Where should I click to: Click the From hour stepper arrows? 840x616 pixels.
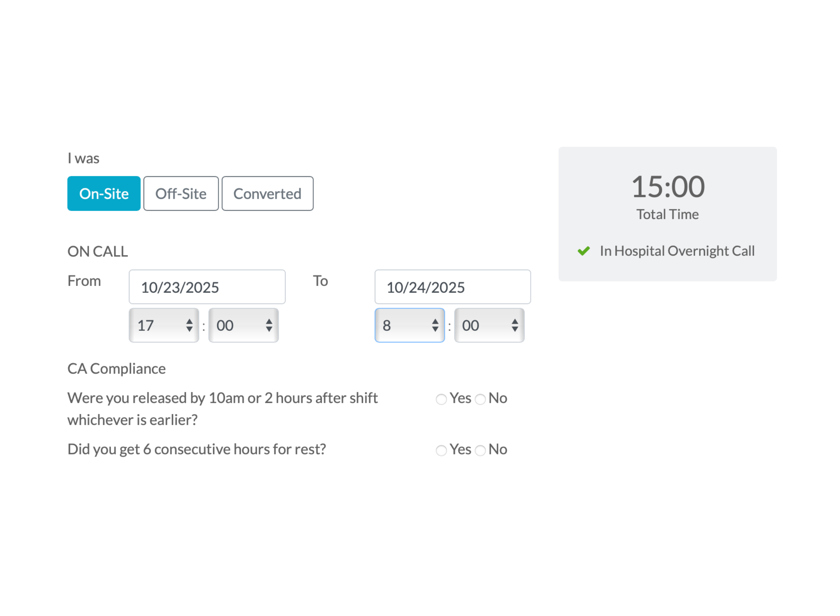(x=189, y=325)
